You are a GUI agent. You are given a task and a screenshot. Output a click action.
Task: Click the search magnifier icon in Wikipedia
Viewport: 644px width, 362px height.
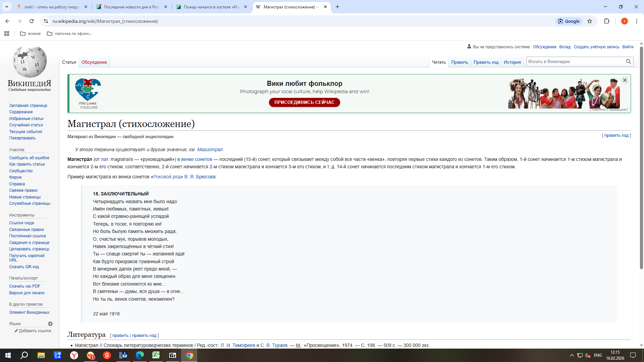click(x=628, y=61)
